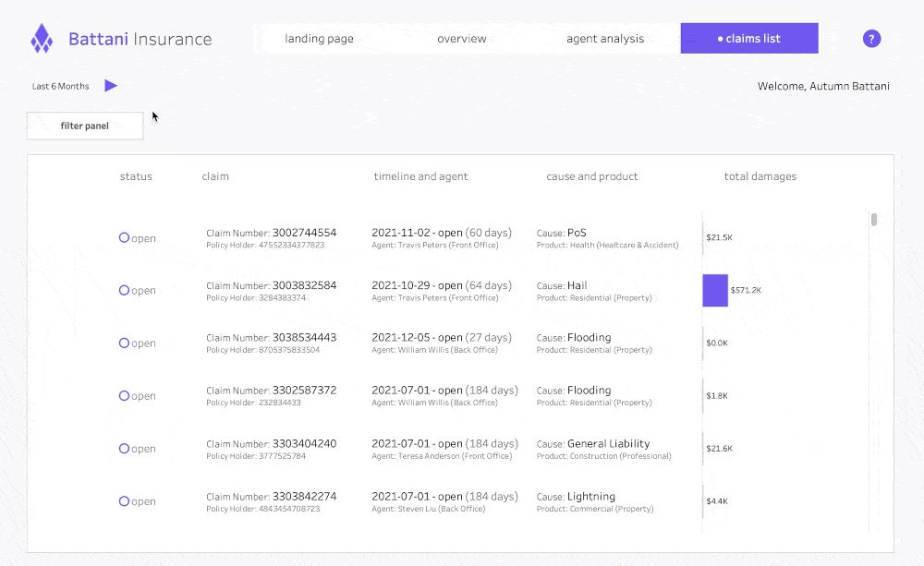Open the Last 6 Months period selector
924x566 pixels.
point(61,87)
